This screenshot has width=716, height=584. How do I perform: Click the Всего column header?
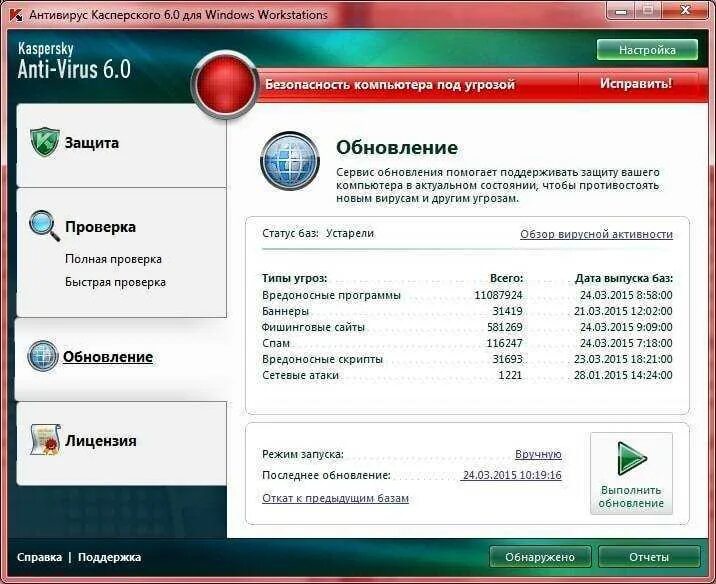(506, 278)
